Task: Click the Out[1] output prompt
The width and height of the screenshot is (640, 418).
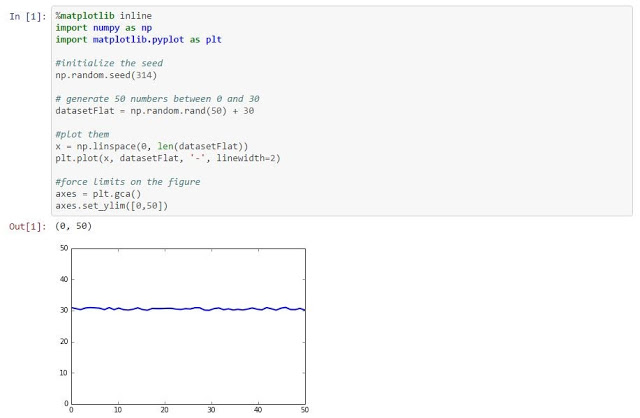Action: click(27, 227)
